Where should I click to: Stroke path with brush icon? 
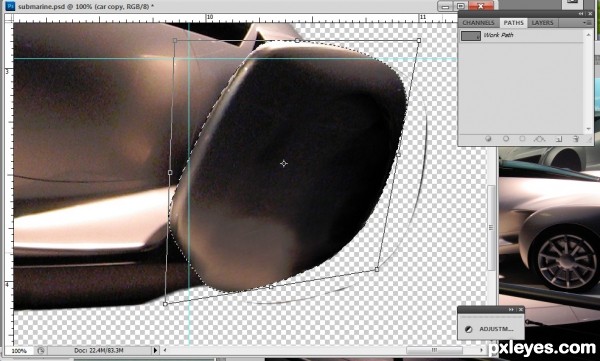(506, 139)
